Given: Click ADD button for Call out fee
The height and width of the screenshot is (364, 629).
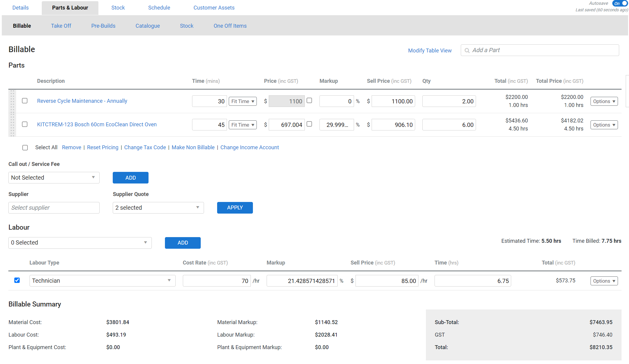Looking at the screenshot, I should [x=131, y=178].
